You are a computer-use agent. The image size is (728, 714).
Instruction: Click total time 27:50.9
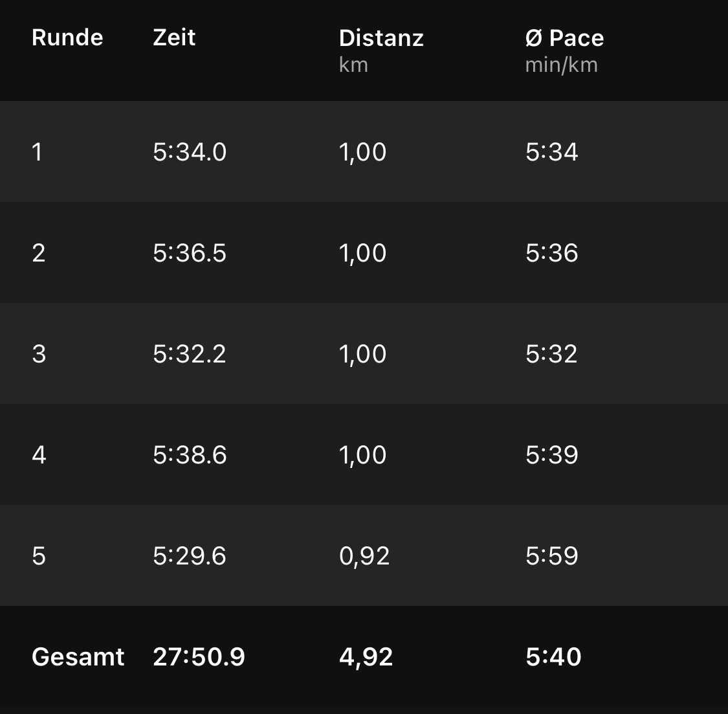pyautogui.click(x=199, y=657)
